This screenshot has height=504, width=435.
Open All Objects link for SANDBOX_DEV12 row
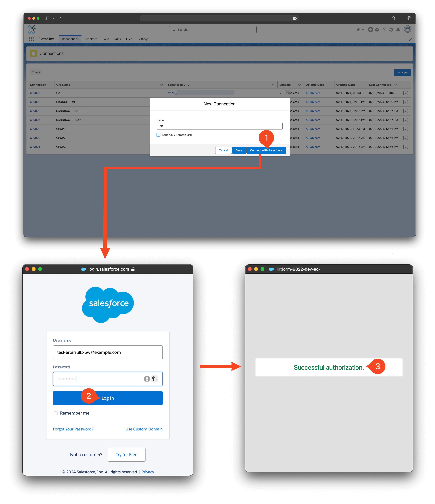coord(313,111)
